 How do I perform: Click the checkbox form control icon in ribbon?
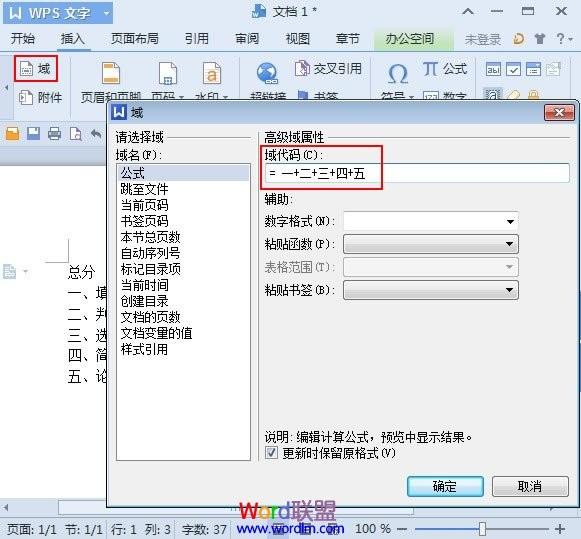coord(513,69)
